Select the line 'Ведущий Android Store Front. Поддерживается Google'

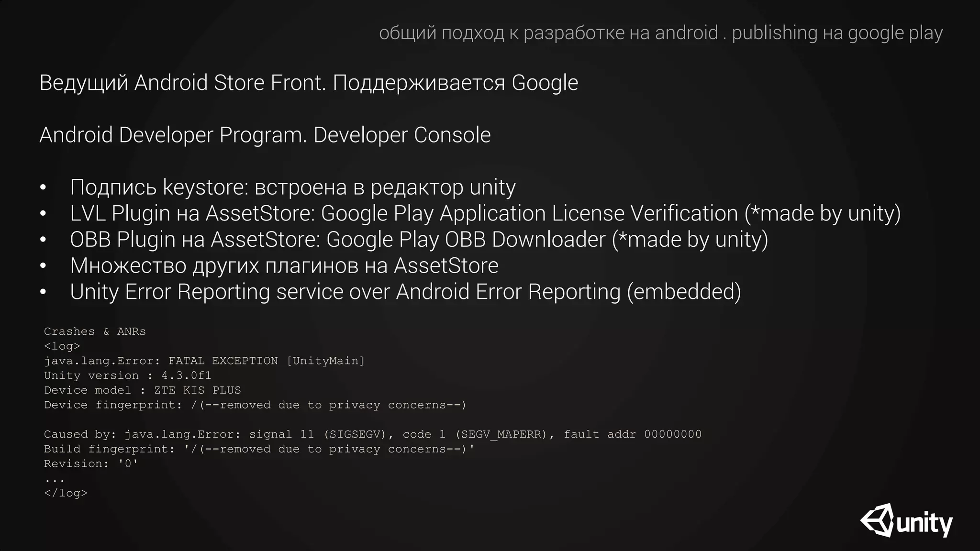[309, 83]
